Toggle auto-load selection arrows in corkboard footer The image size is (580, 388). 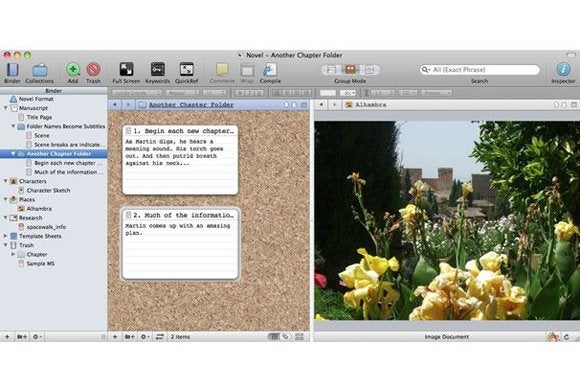tap(159, 337)
